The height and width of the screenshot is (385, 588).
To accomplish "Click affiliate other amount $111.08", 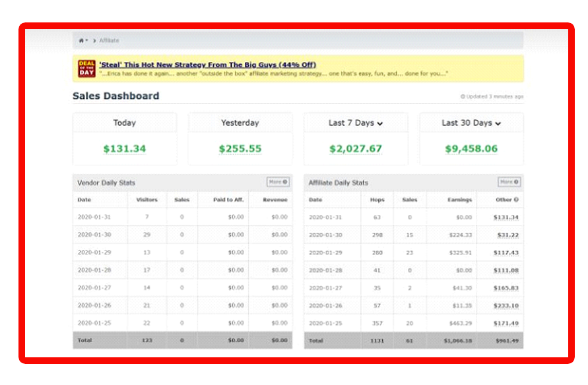I will tap(506, 270).
